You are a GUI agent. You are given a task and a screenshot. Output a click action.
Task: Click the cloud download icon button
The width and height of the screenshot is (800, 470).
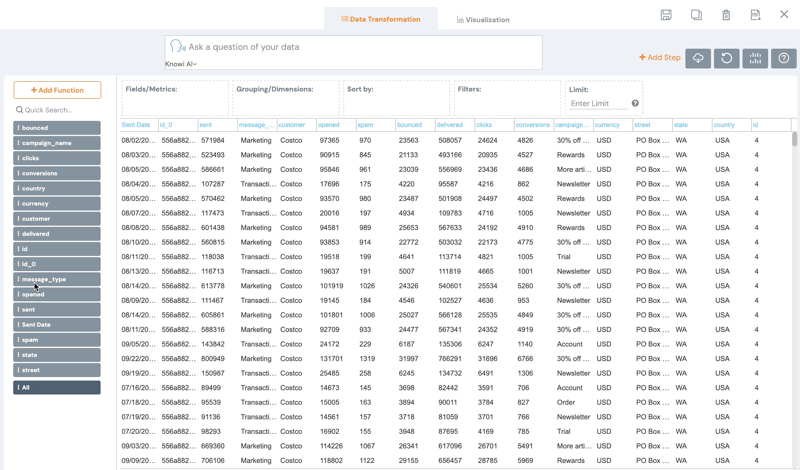pyautogui.click(x=698, y=58)
